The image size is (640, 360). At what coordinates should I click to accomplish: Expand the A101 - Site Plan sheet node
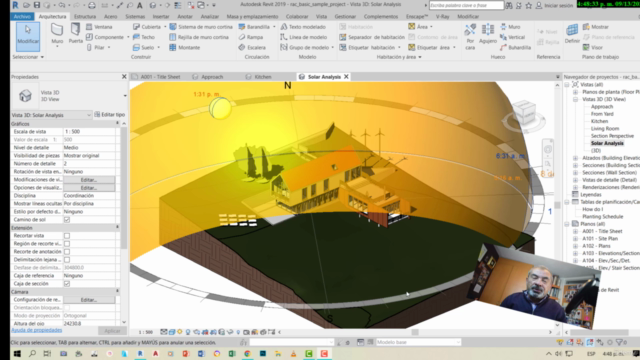pyautogui.click(x=576, y=238)
